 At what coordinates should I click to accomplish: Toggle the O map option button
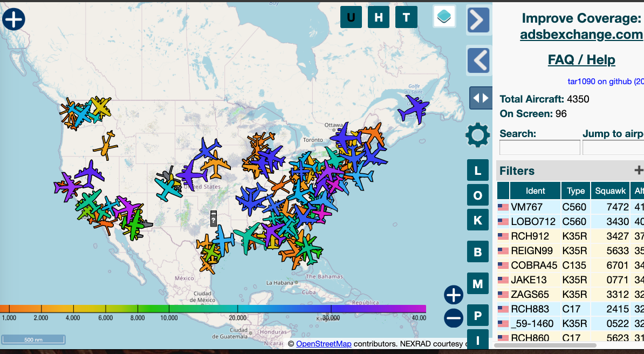tap(478, 195)
